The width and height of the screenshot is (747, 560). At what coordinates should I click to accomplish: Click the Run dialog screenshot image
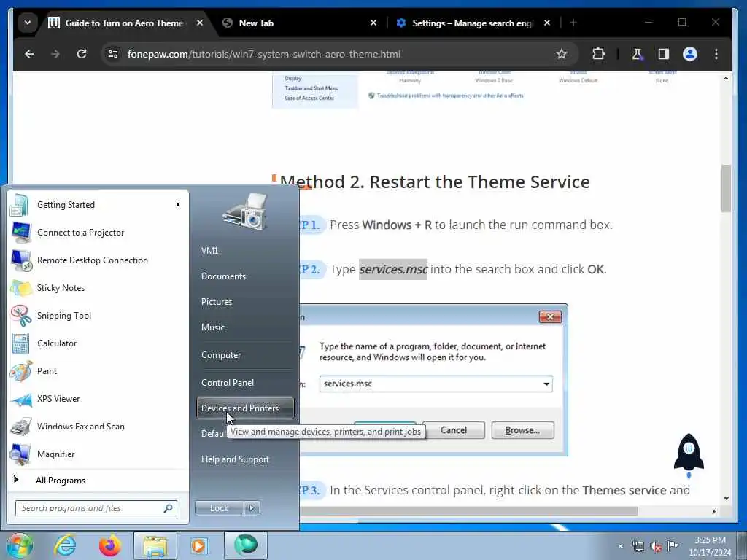(x=434, y=380)
